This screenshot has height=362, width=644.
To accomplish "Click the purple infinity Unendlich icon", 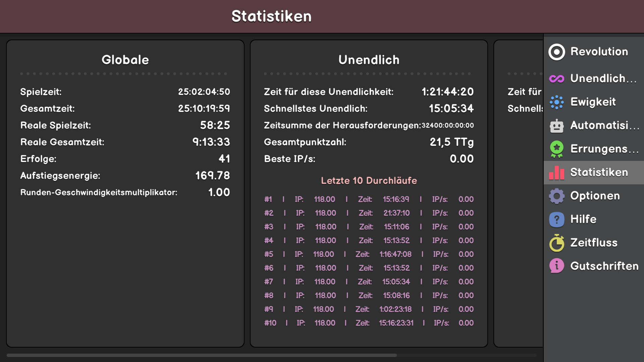I will (x=556, y=79).
